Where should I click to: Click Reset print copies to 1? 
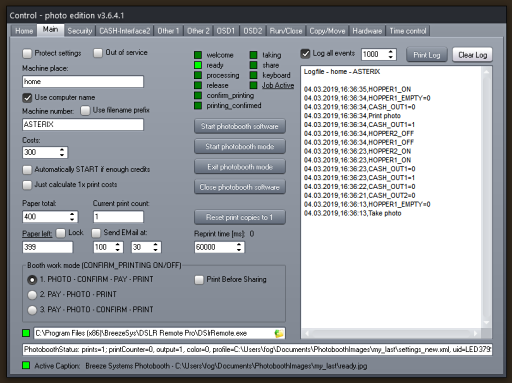tap(240, 217)
